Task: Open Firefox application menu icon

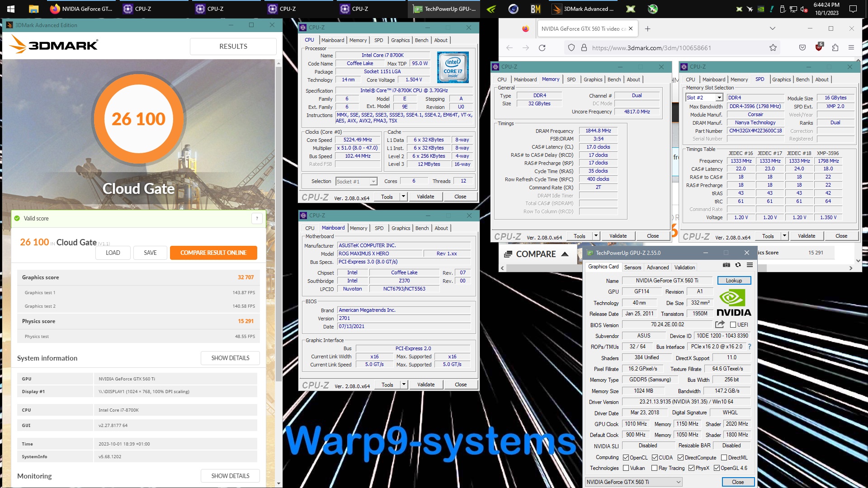Action: [851, 47]
